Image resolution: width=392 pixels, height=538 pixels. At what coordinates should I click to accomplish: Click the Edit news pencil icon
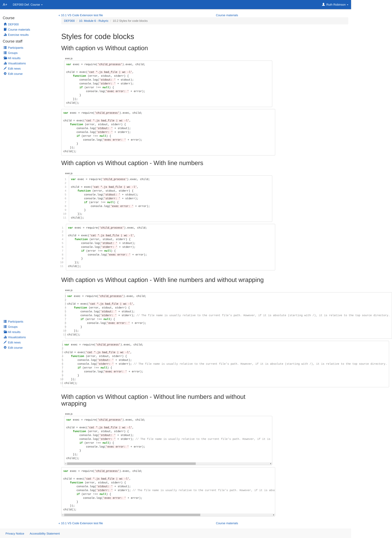pyautogui.click(x=5, y=68)
